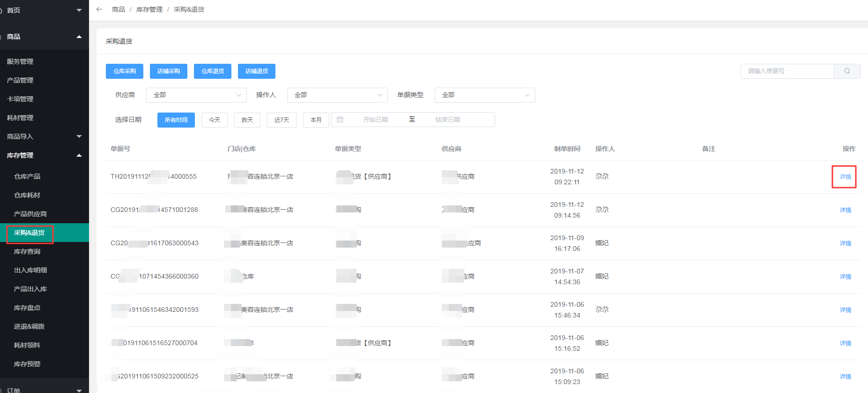Focus the 请输入单据号 search field
868x393 pixels.
point(787,71)
